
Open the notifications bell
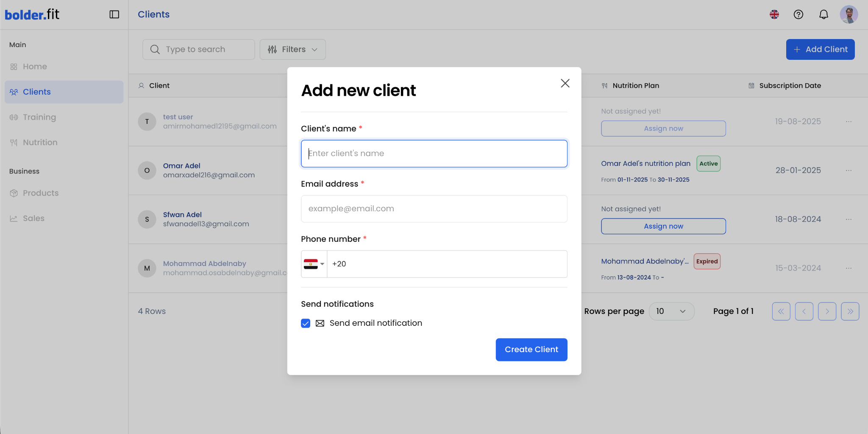pyautogui.click(x=823, y=14)
